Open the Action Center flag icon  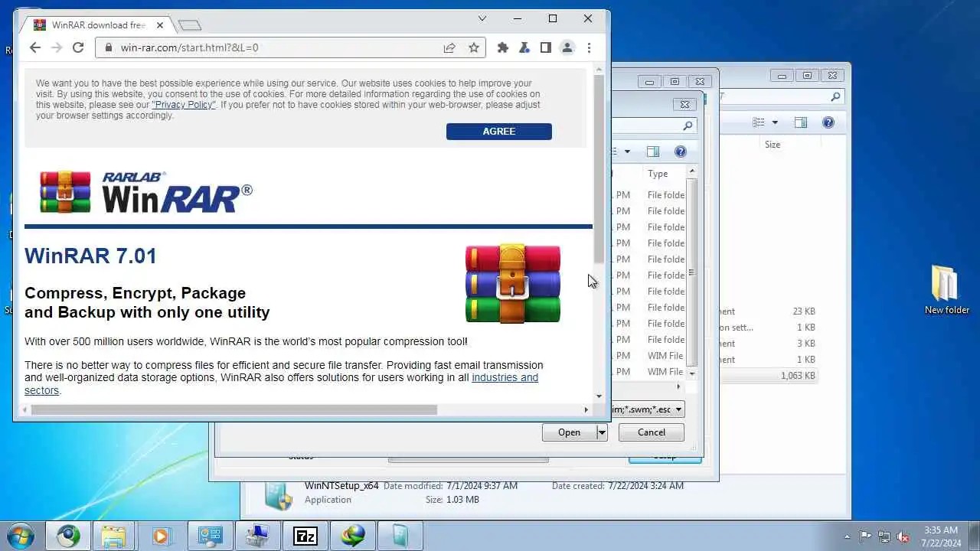865,536
